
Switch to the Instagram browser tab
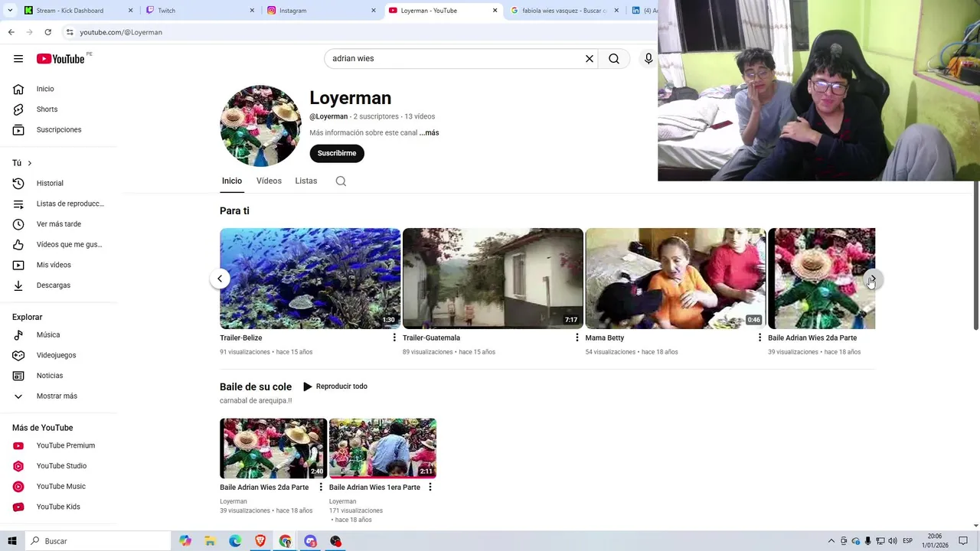point(322,11)
